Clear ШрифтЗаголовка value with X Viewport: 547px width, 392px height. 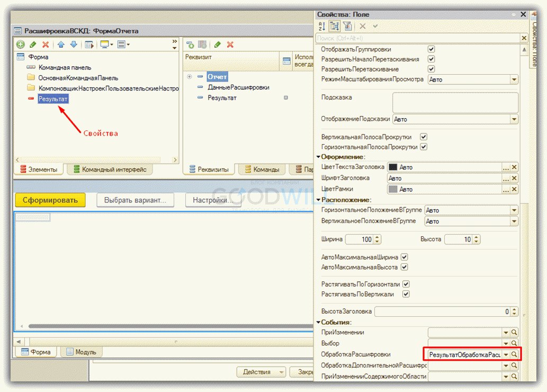[x=514, y=179]
